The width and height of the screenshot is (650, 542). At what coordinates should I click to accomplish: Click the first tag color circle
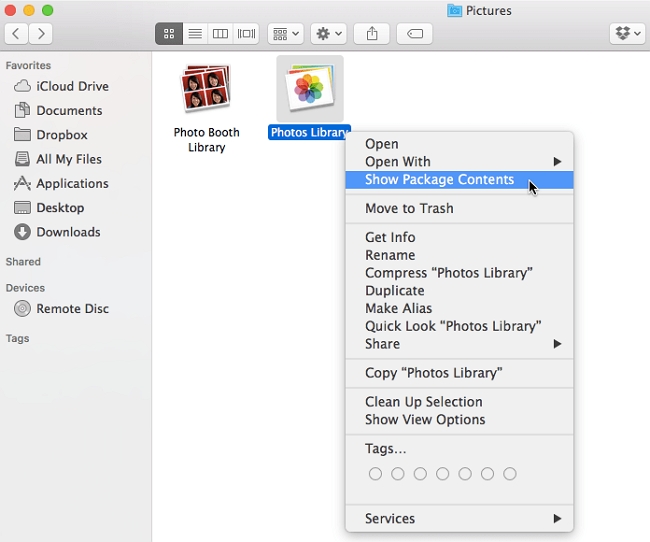tap(375, 474)
